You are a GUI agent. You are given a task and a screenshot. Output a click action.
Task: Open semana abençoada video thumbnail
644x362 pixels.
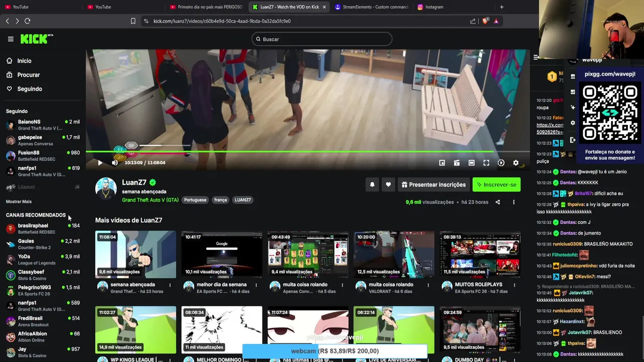point(136,254)
